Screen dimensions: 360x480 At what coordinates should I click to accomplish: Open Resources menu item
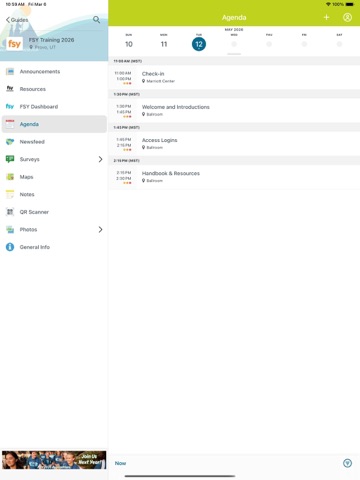(x=54, y=89)
